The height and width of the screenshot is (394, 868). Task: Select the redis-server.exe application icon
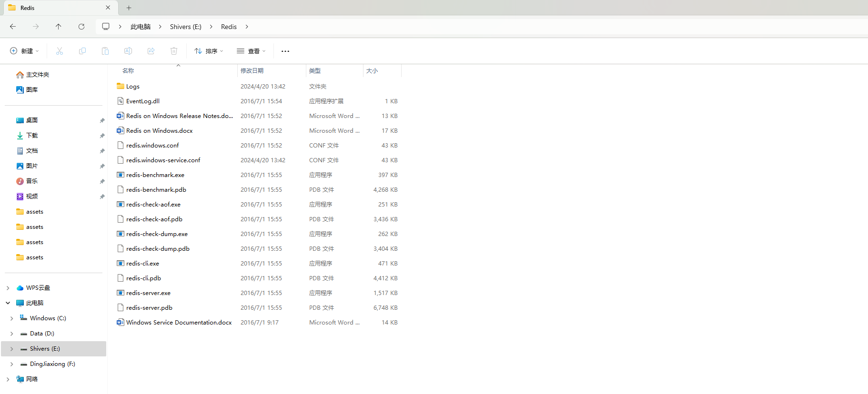(x=121, y=293)
